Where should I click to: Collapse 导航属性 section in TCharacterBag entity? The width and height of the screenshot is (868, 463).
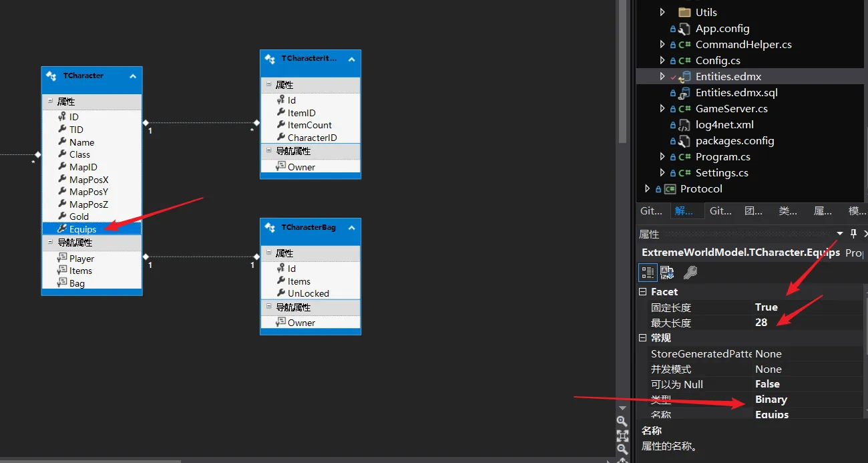pos(268,307)
